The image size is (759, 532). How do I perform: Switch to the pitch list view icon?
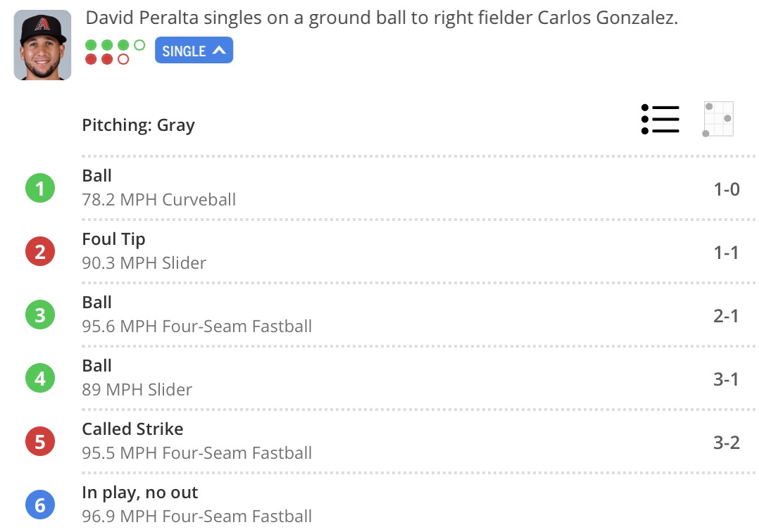coord(660,119)
